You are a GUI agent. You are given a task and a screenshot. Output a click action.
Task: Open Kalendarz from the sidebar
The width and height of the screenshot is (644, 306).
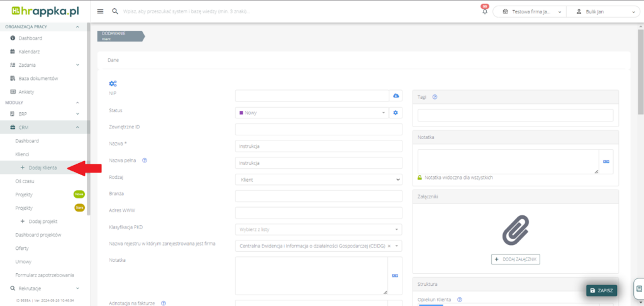coord(30,51)
